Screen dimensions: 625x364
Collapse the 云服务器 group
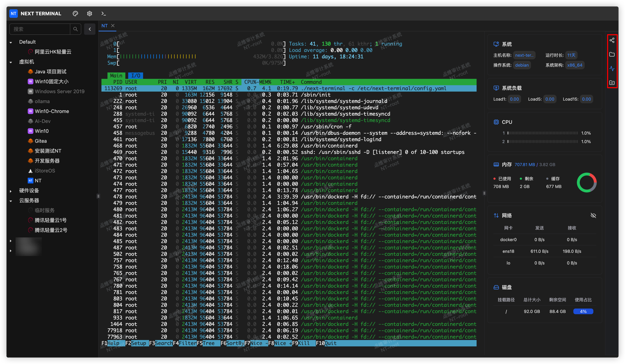point(11,201)
